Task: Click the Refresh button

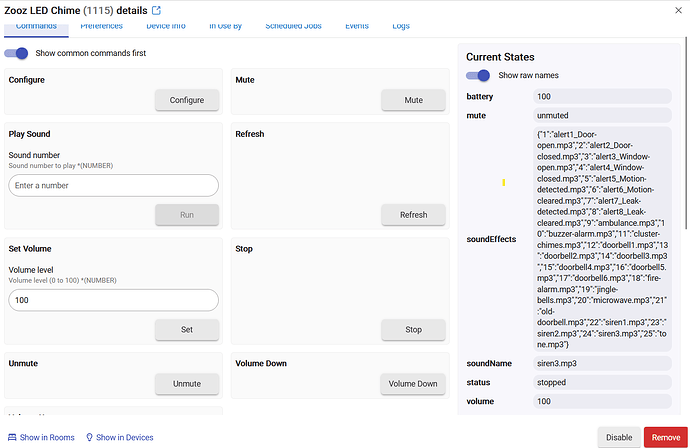Action: [414, 215]
